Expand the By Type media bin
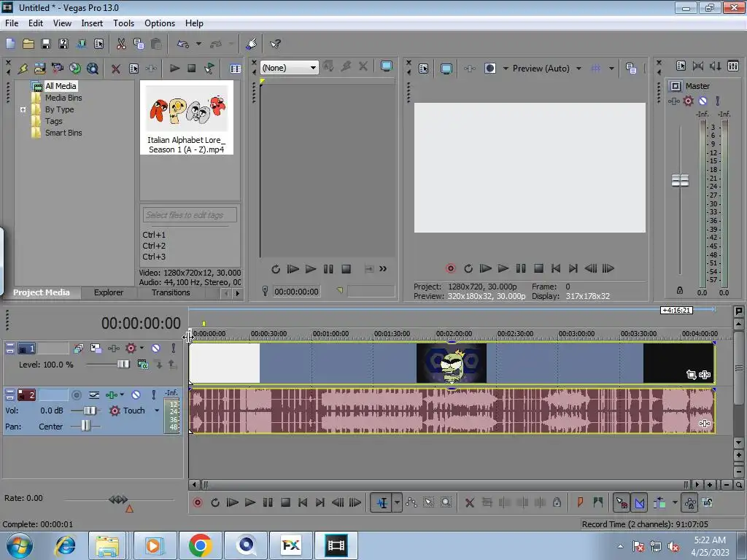 [x=23, y=109]
